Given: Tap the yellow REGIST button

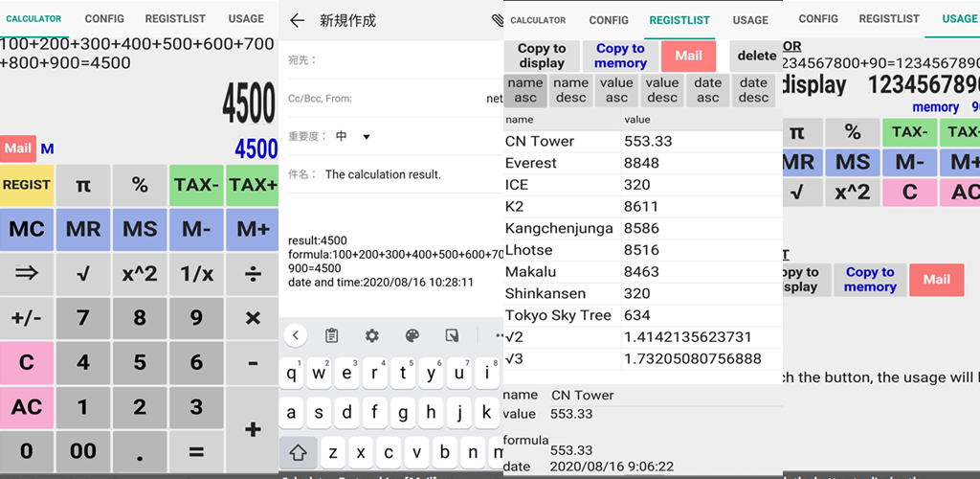Looking at the screenshot, I should tap(26, 185).
